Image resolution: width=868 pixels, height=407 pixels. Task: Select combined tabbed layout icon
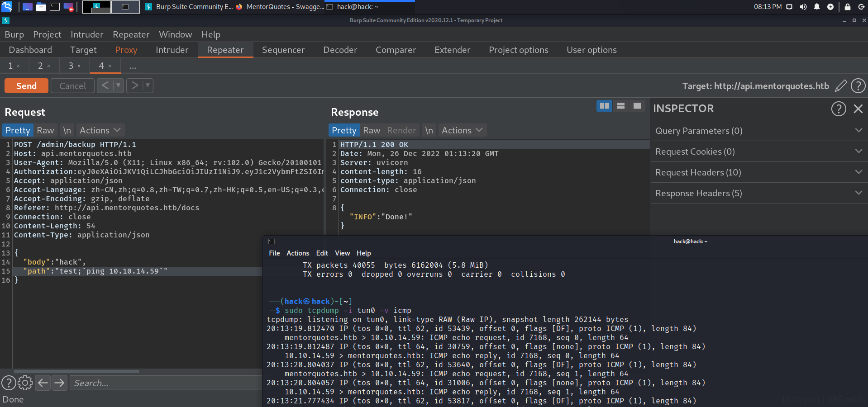coord(637,106)
